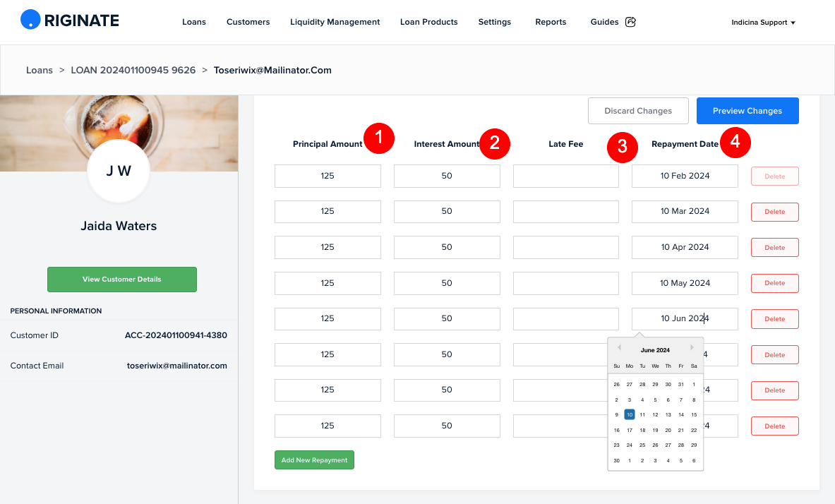Go to previous month in calendar
Viewport: 835px width, 504px height.
[x=619, y=347]
